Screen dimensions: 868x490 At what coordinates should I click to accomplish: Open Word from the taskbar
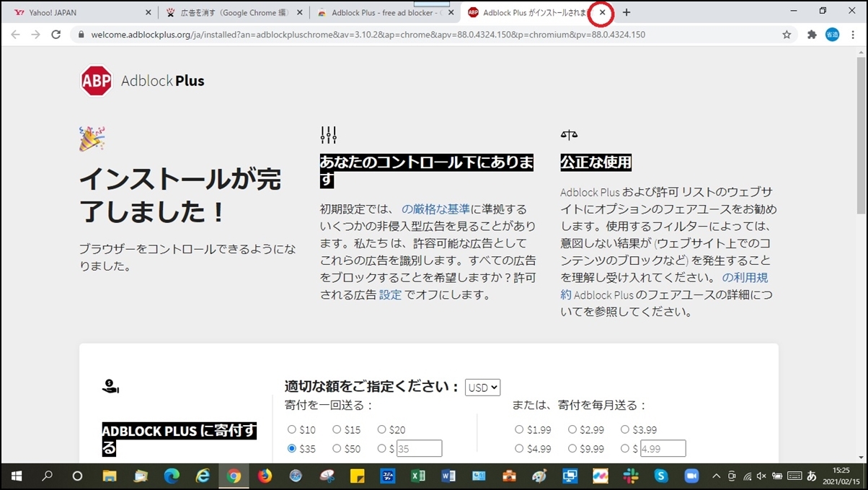(448, 476)
